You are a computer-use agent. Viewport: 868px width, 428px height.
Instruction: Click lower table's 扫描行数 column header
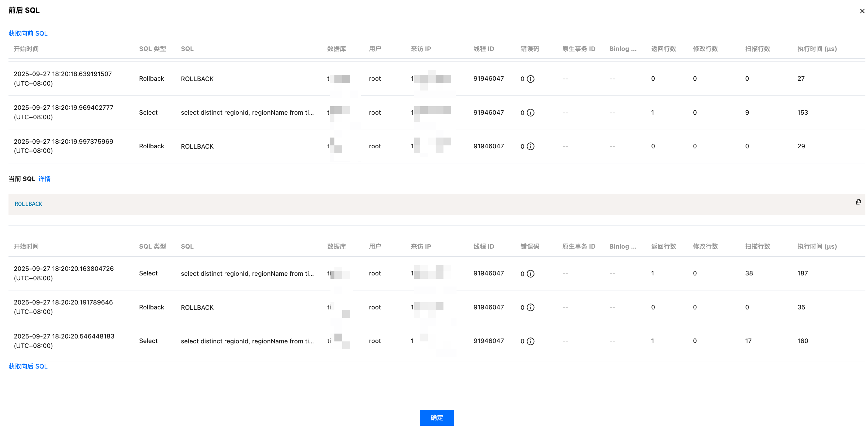pyautogui.click(x=758, y=246)
